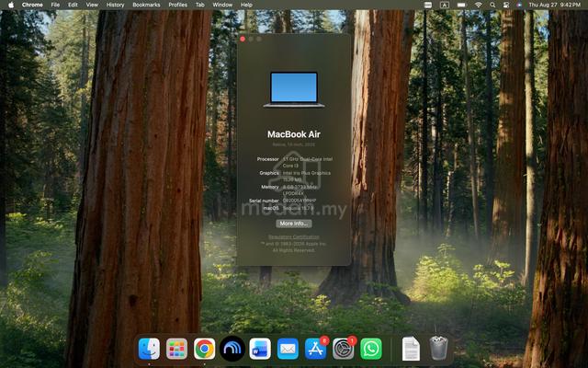This screenshot has height=368, width=588.
Task: Open Control Center in menu bar
Action: tap(506, 5)
